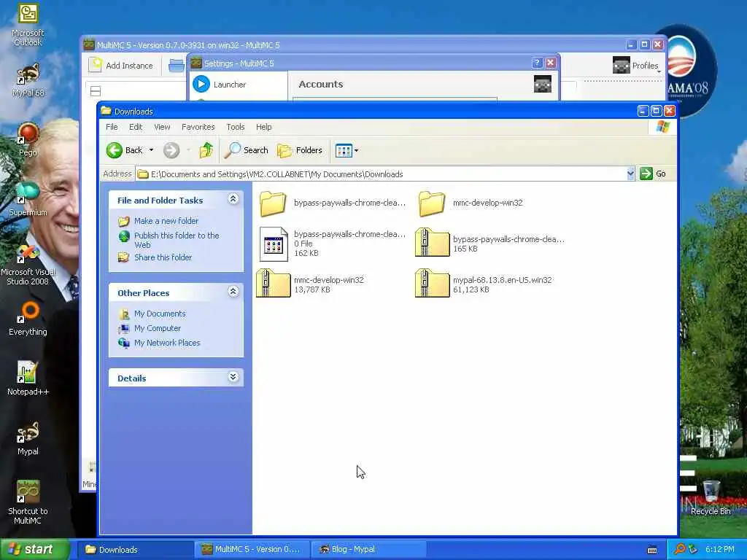
Task: Open the Back history dropdown arrow
Action: pyautogui.click(x=152, y=150)
